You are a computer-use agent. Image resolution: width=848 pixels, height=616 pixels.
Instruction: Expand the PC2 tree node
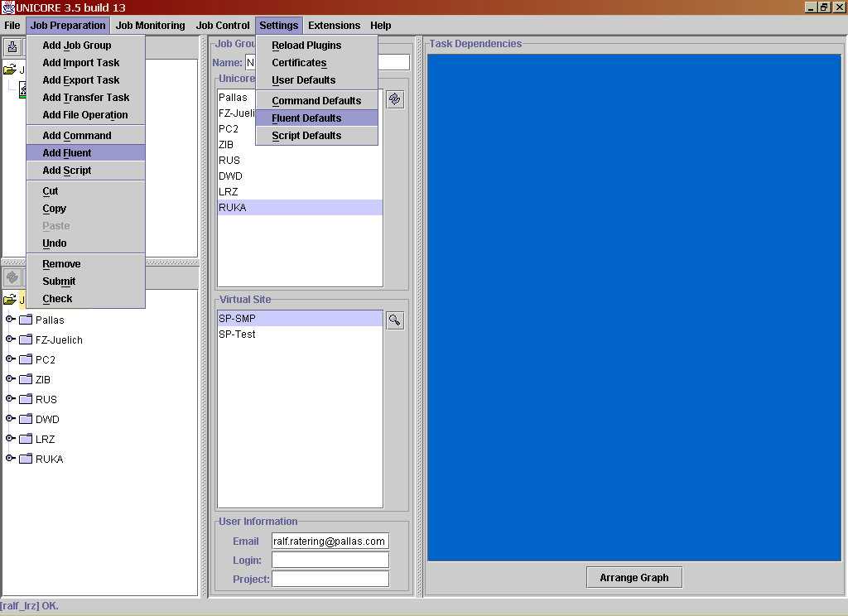coord(10,359)
